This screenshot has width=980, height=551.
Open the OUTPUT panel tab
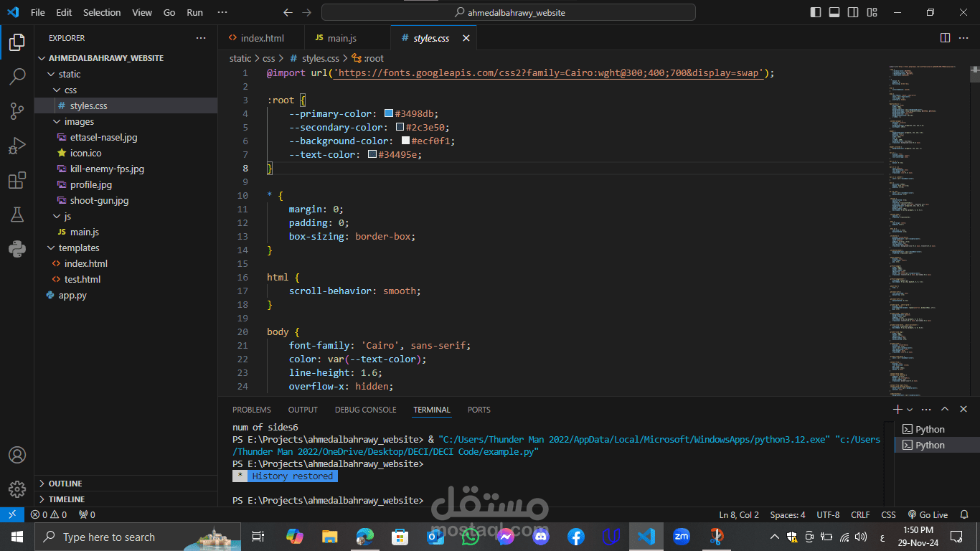(303, 410)
